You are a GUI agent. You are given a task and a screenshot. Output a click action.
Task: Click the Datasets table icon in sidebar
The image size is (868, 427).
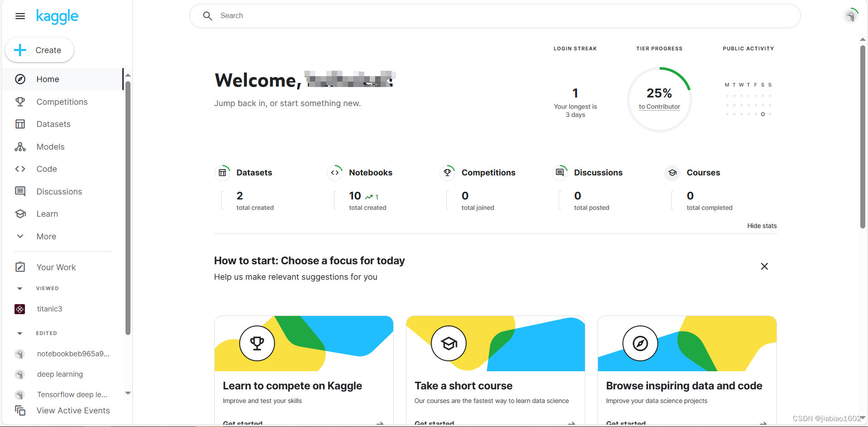[20, 124]
